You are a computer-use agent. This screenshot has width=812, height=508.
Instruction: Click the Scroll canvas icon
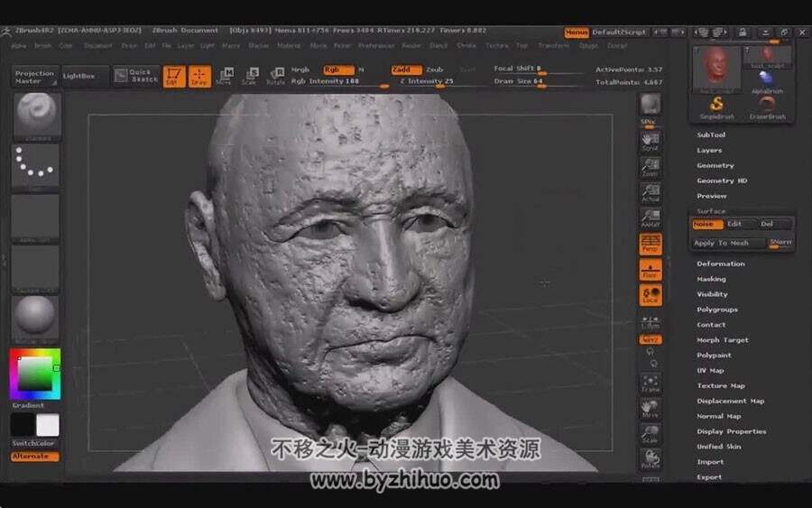[651, 142]
